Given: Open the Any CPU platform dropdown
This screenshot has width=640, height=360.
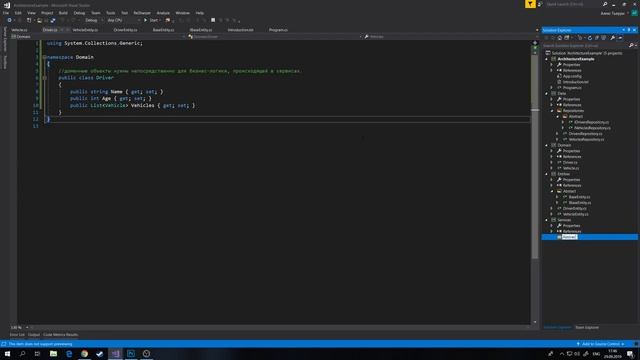Looking at the screenshot, I should (123, 20).
